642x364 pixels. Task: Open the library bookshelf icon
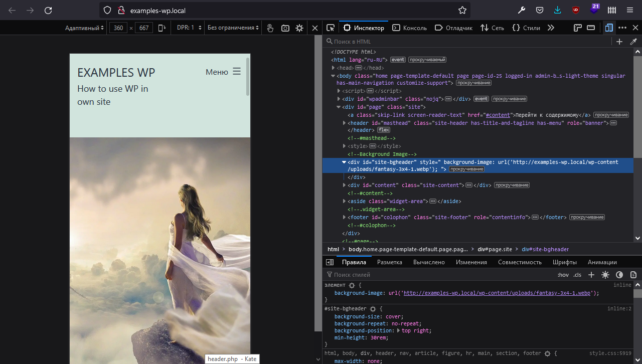click(x=612, y=10)
